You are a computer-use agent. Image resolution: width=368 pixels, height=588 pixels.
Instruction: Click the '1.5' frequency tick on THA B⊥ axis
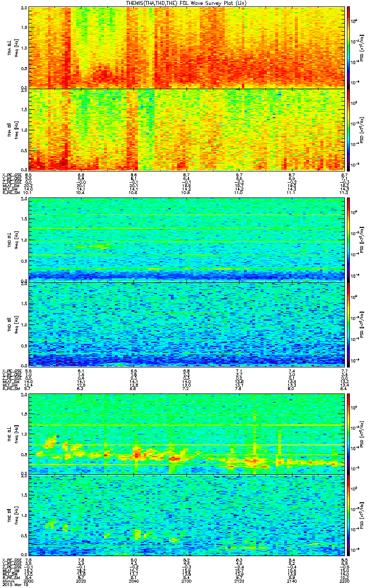click(24, 27)
